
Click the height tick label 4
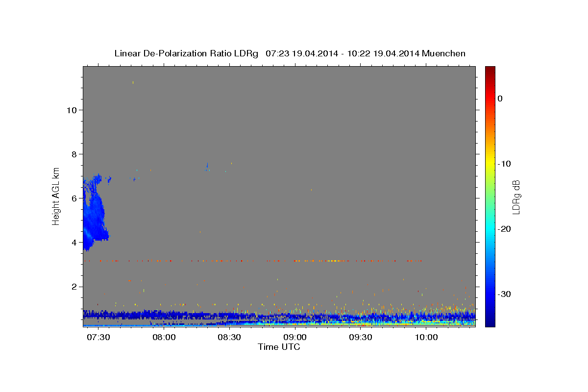tap(74, 242)
